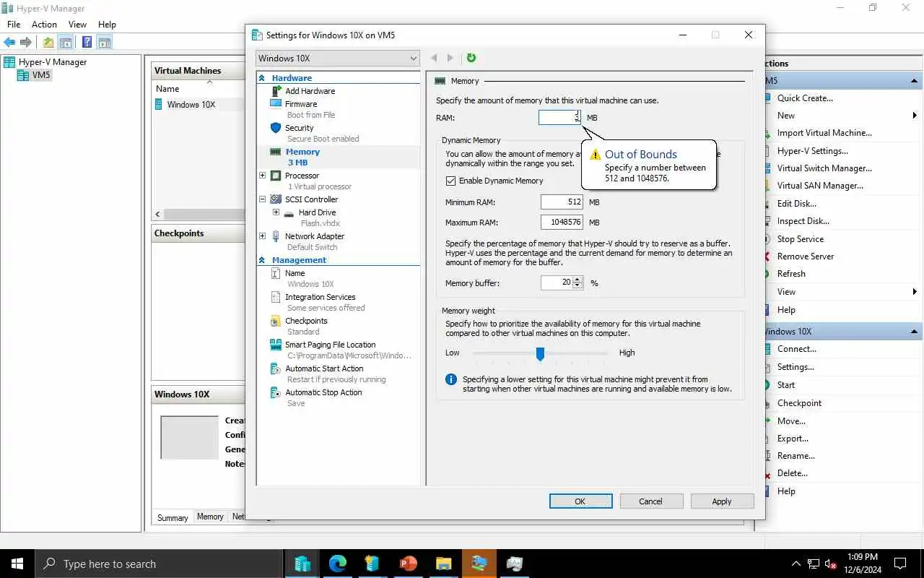Open the File menu
The height and width of the screenshot is (578, 924).
(14, 25)
